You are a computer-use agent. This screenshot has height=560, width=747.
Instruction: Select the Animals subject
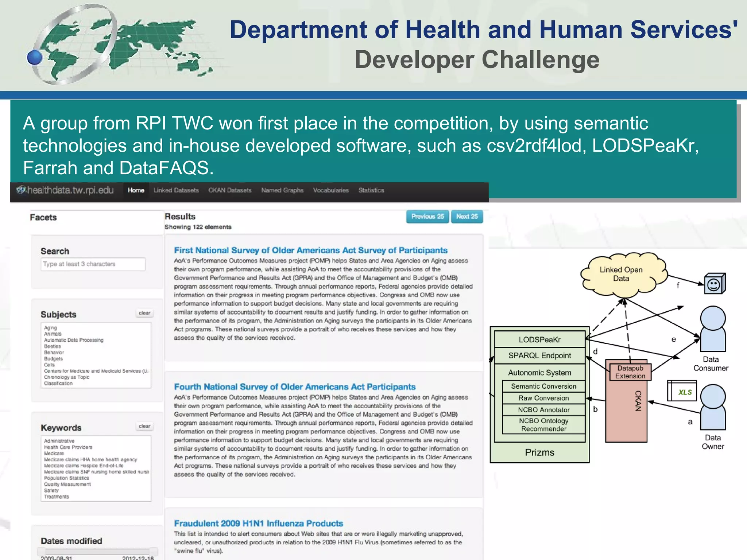pyautogui.click(x=53, y=334)
